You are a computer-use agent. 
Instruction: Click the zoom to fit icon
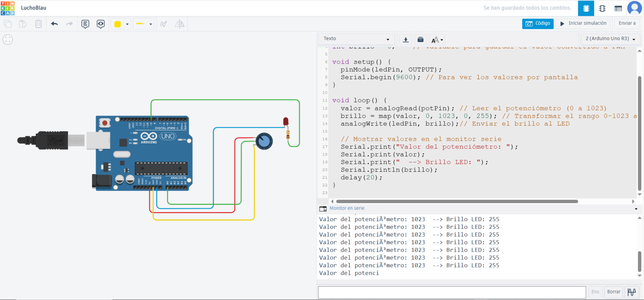[8, 39]
